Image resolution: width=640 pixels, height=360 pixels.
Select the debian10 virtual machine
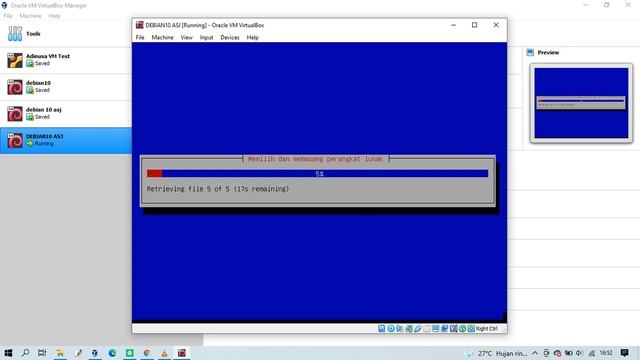[65, 87]
